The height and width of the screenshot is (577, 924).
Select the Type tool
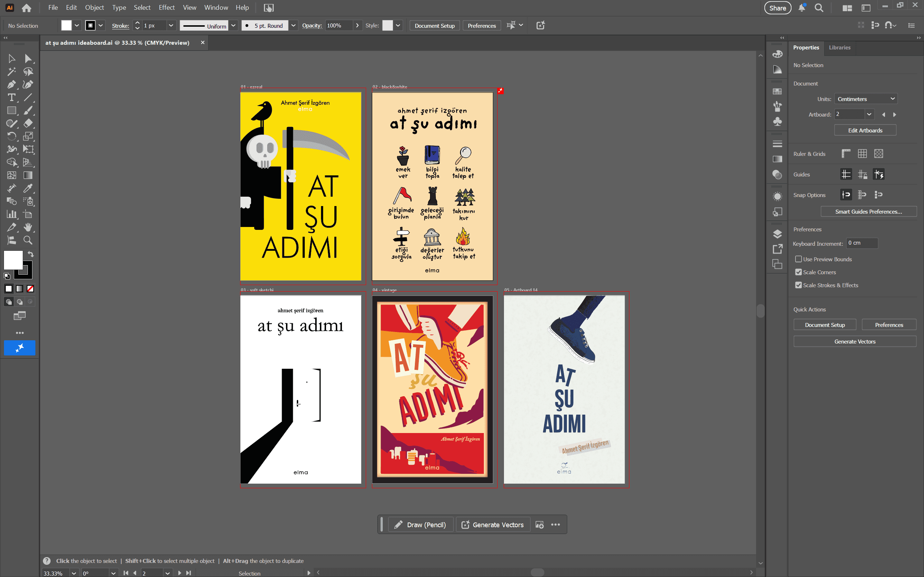point(12,97)
